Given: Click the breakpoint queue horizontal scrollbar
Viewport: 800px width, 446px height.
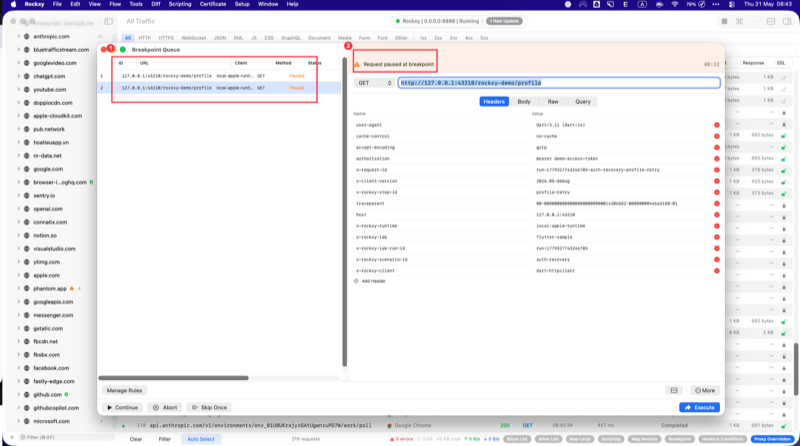Looking at the screenshot, I should (x=173, y=378).
